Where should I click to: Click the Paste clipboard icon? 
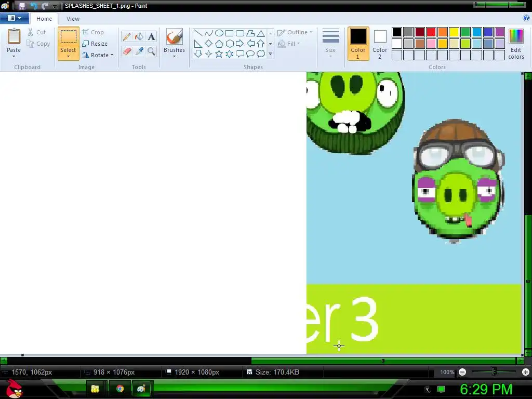(14, 36)
